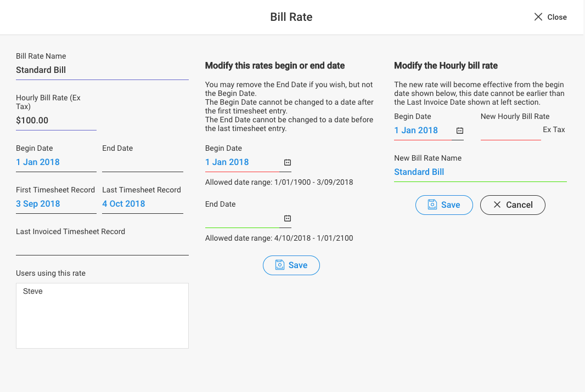
Task: Select the left panel Begin Date 1 Jan 2018
Action: [x=57, y=162]
